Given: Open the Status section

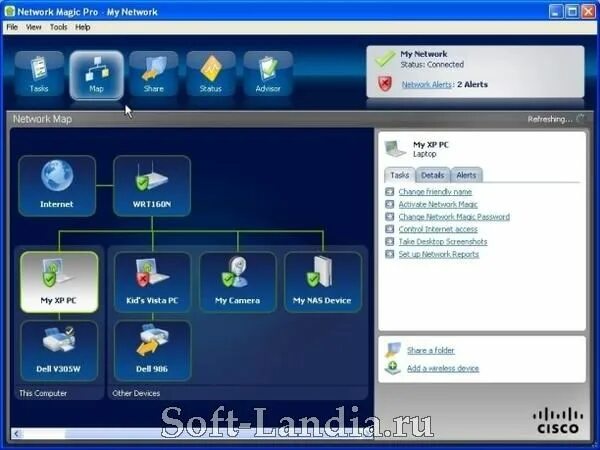Looking at the screenshot, I should [x=211, y=73].
